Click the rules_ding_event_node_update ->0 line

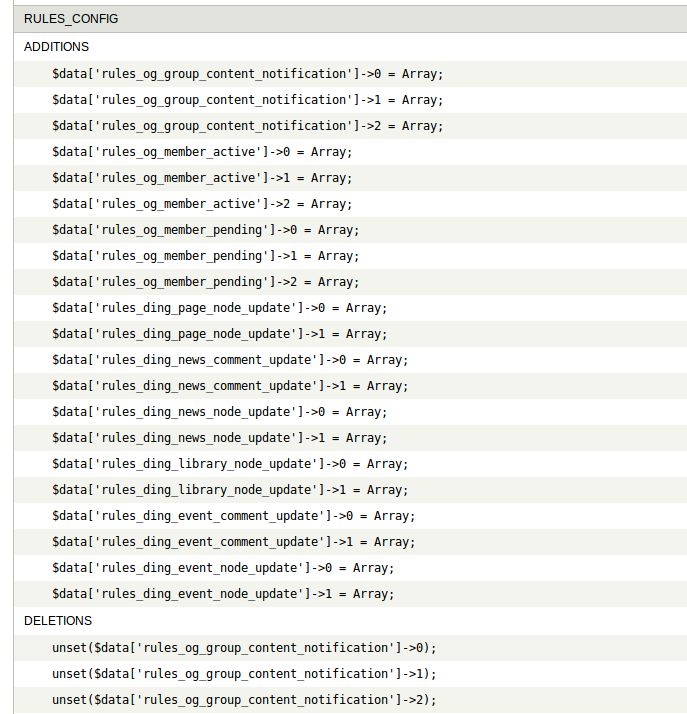[x=223, y=567]
